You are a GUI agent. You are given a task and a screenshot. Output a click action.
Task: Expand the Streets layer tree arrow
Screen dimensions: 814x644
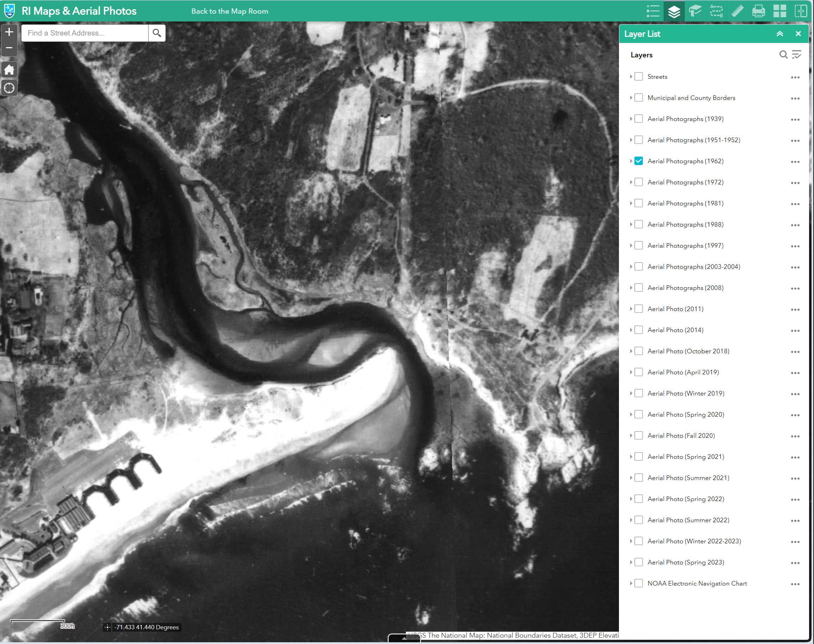pyautogui.click(x=631, y=77)
